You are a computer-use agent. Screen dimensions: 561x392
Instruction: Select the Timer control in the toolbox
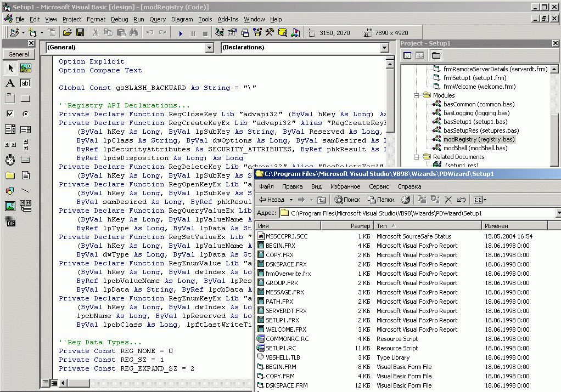tap(10, 160)
